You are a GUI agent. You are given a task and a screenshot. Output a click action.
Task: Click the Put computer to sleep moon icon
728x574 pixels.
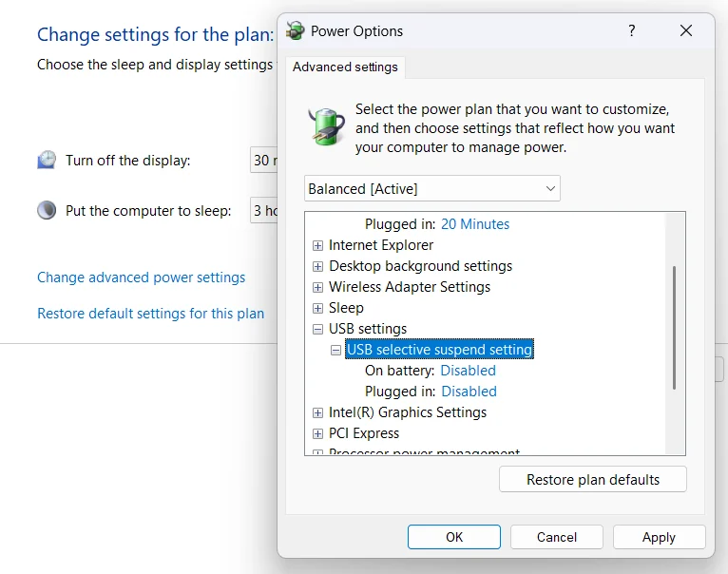point(47,210)
